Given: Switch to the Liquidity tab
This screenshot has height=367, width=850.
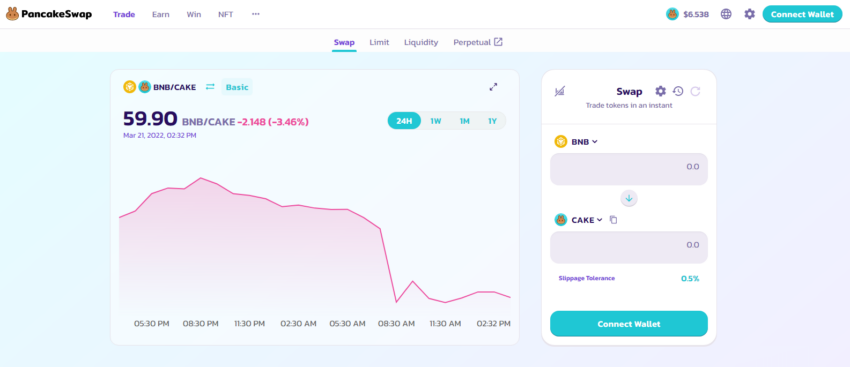Looking at the screenshot, I should [x=421, y=42].
